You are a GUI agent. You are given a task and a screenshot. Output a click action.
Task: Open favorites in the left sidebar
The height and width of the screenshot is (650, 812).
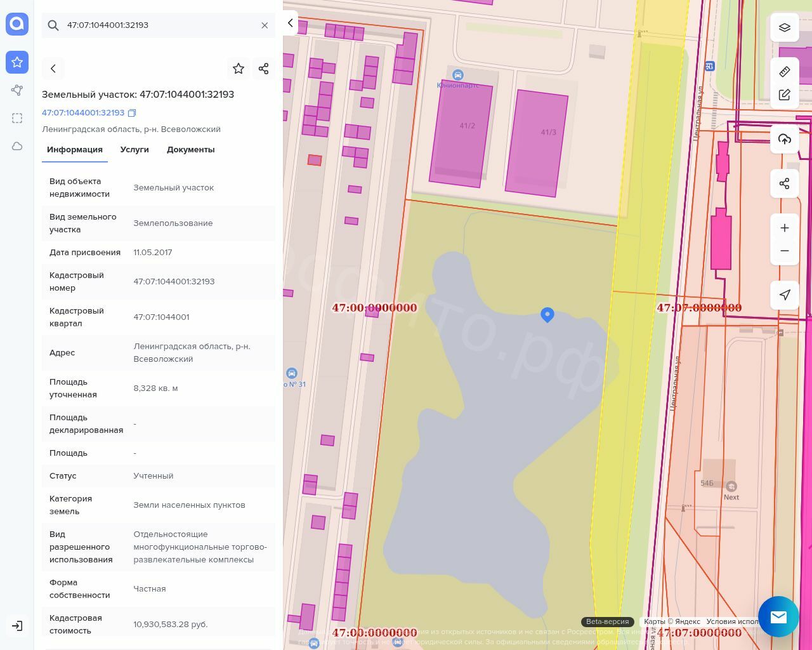[x=17, y=62]
